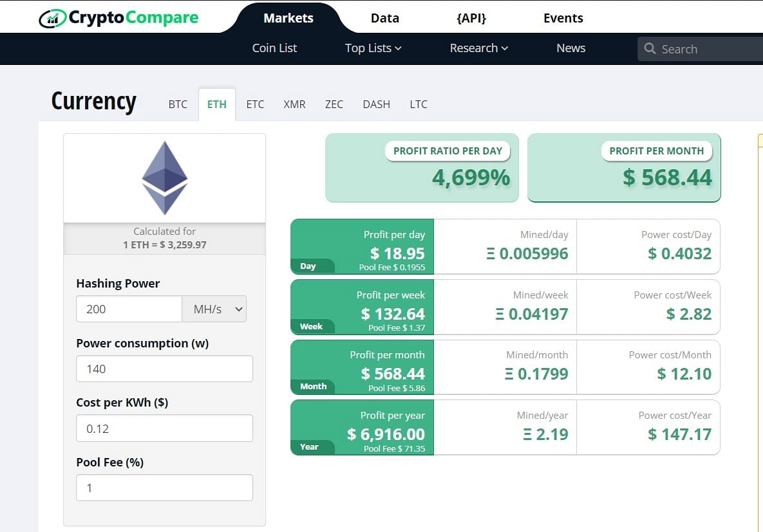Select the ETC currency tab

pyautogui.click(x=255, y=104)
